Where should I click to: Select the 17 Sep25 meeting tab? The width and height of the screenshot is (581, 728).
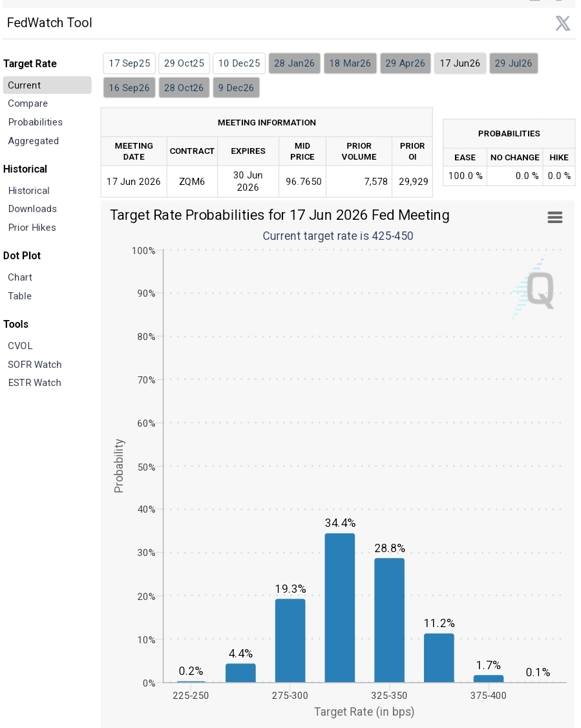coord(129,63)
